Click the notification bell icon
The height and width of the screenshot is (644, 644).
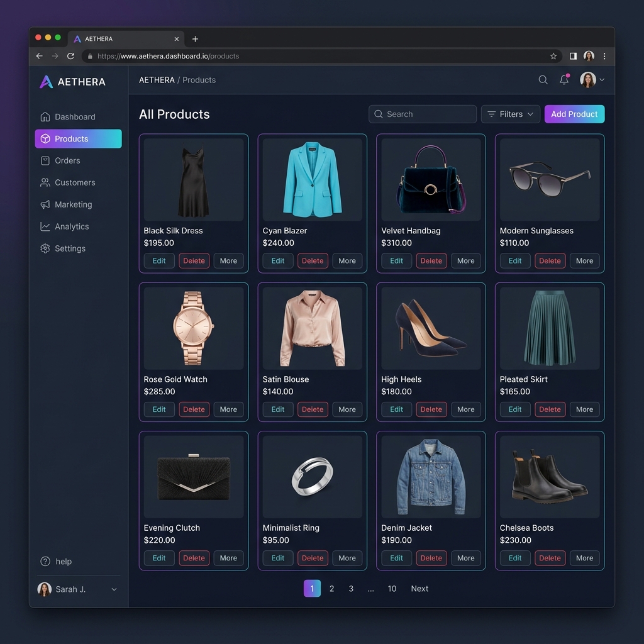564,80
